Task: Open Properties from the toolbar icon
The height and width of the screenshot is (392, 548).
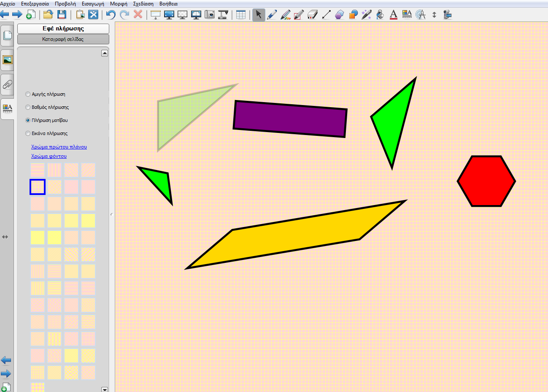Action: pos(407,15)
